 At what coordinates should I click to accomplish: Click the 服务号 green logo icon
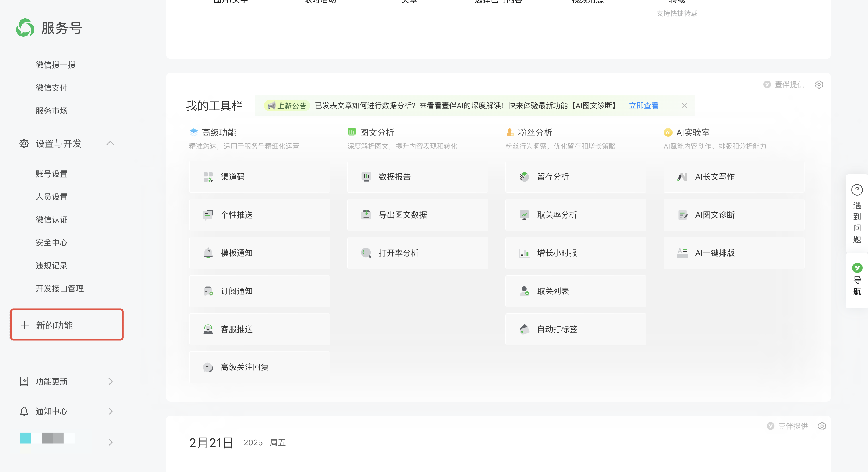click(x=25, y=28)
